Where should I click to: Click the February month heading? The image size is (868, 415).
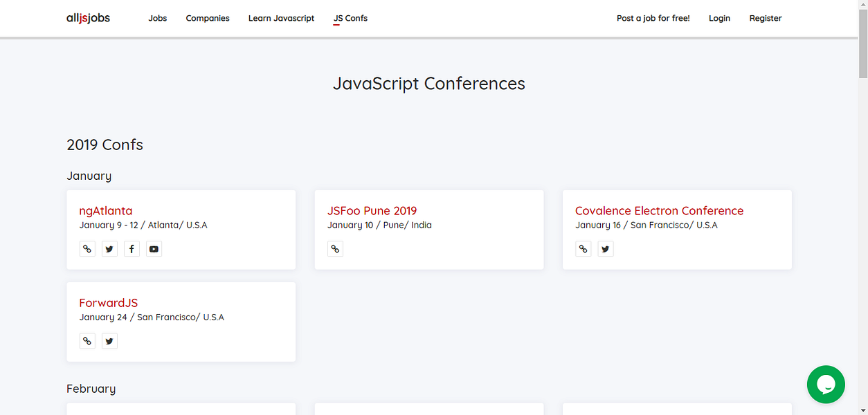point(91,389)
